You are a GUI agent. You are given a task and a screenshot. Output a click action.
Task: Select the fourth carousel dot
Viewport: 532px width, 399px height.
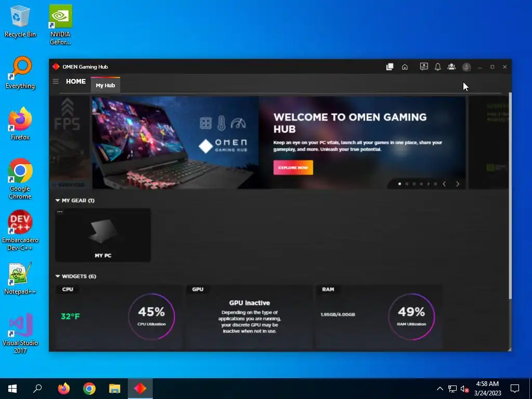pos(421,184)
